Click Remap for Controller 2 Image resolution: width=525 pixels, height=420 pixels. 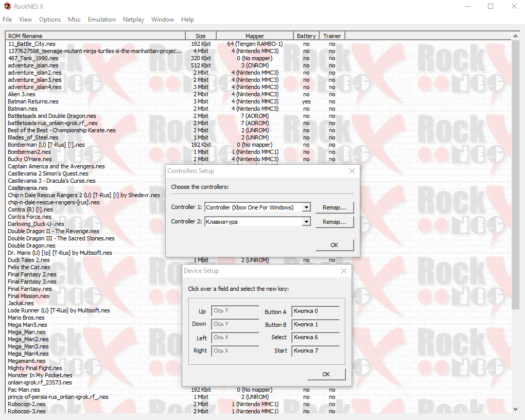click(x=334, y=222)
